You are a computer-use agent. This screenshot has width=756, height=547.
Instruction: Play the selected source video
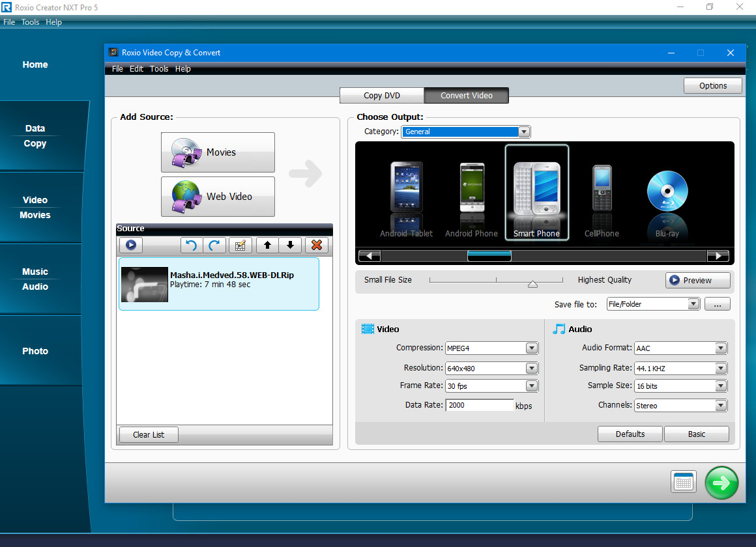tap(130, 245)
